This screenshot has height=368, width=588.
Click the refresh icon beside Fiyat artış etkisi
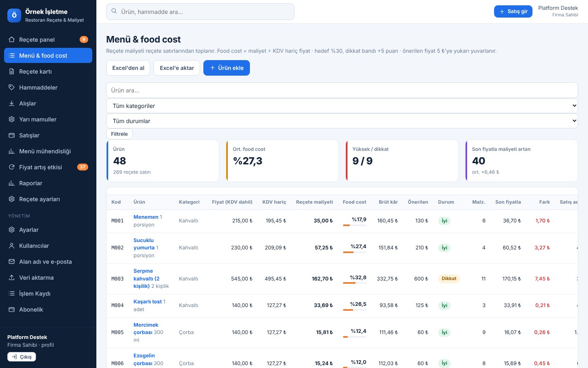click(x=11, y=167)
